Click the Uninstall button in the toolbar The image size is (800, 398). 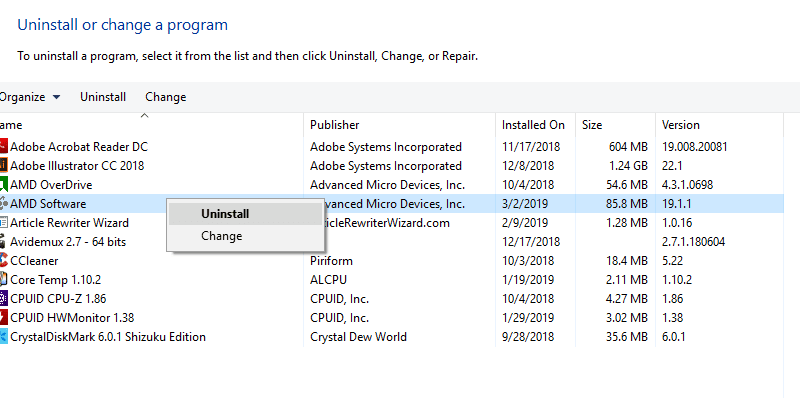[103, 97]
